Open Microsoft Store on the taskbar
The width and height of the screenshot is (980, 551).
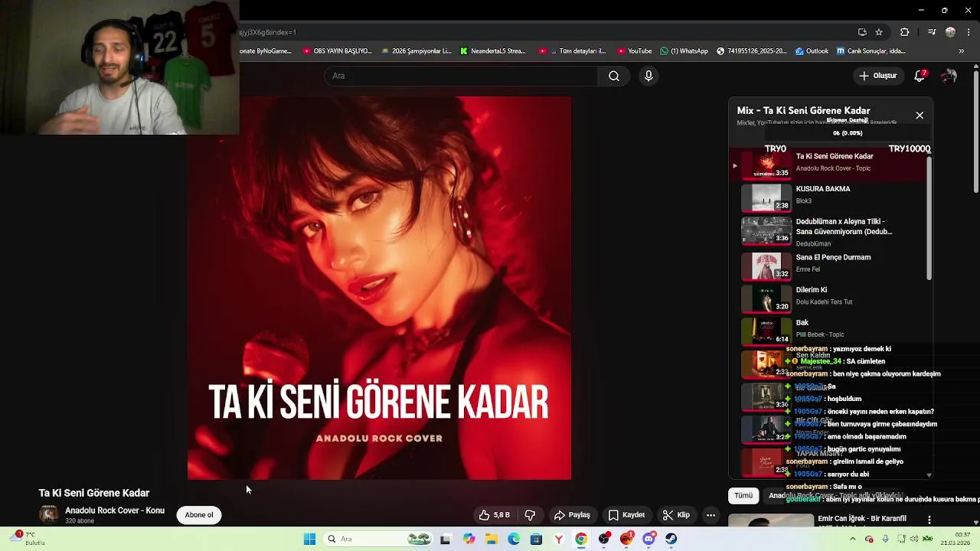(x=536, y=539)
